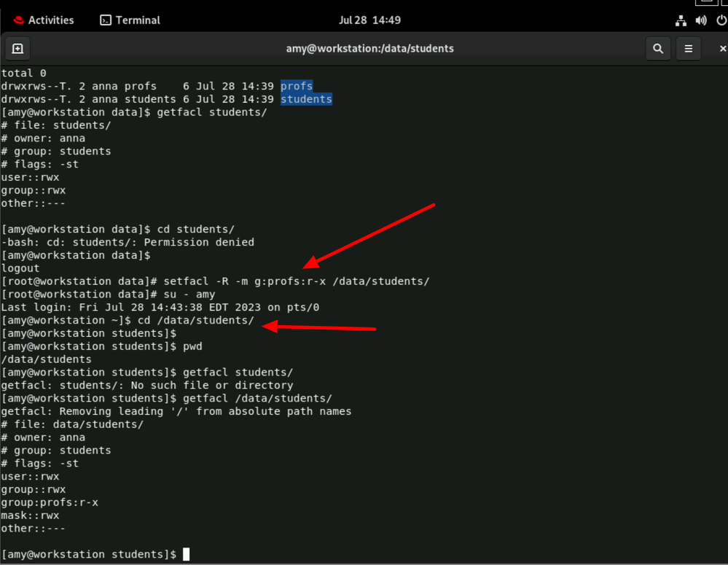Viewport: 728px width, 565px height.
Task: Click the Red Hat logo icon
Action: click(18, 20)
